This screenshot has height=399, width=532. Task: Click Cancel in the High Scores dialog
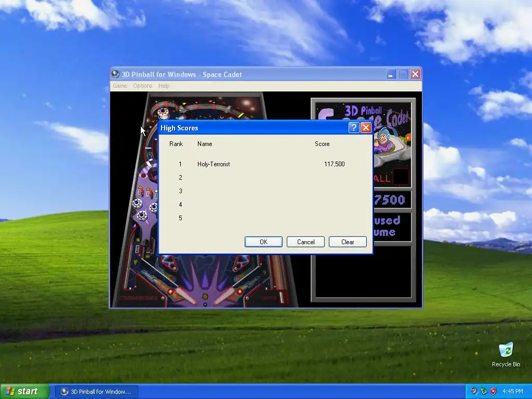[305, 242]
